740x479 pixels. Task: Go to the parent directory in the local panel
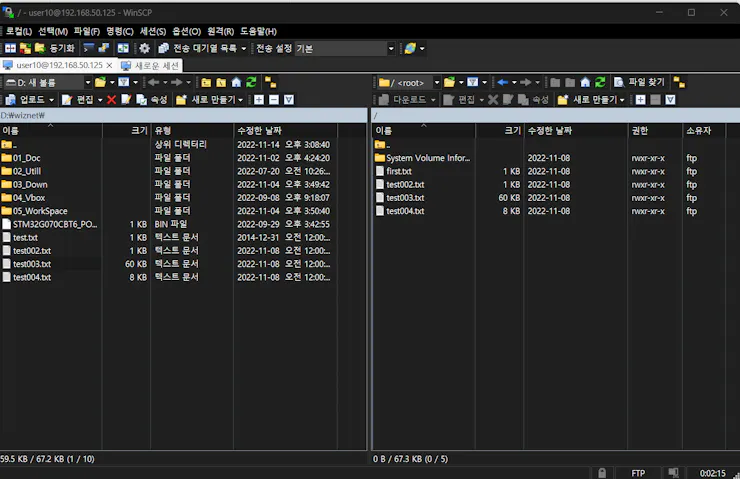pyautogui.click(x=206, y=83)
